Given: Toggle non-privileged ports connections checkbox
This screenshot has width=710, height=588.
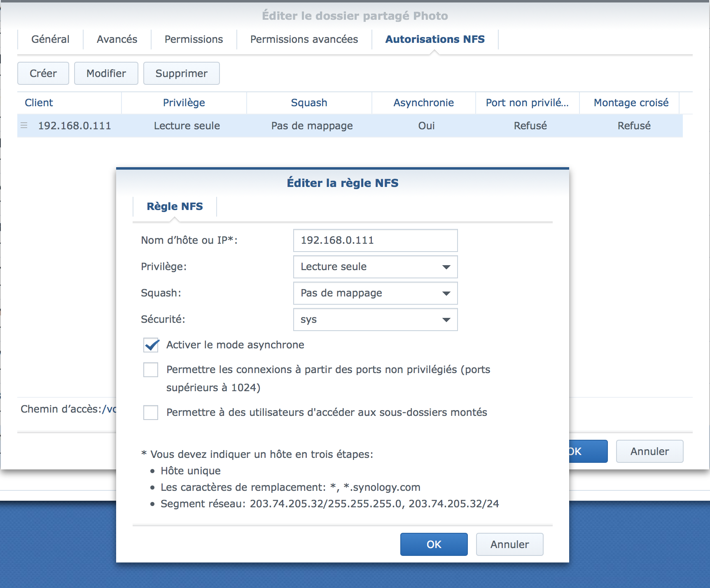Looking at the screenshot, I should (x=151, y=370).
